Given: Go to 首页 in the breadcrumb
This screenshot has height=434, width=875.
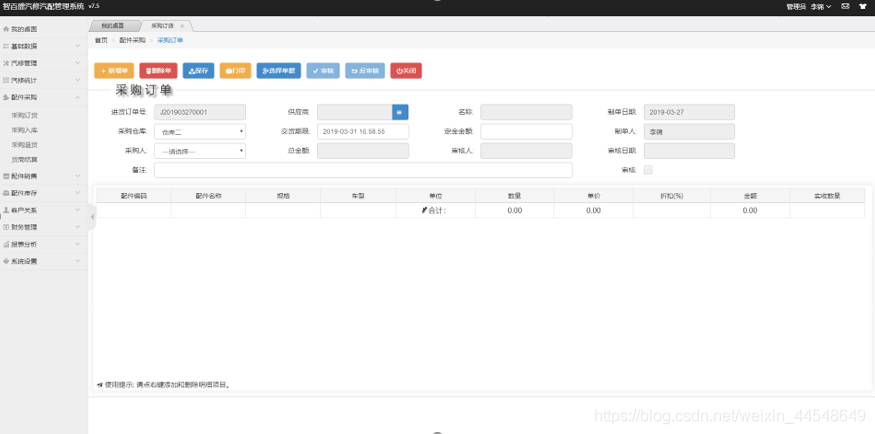Looking at the screenshot, I should [101, 41].
